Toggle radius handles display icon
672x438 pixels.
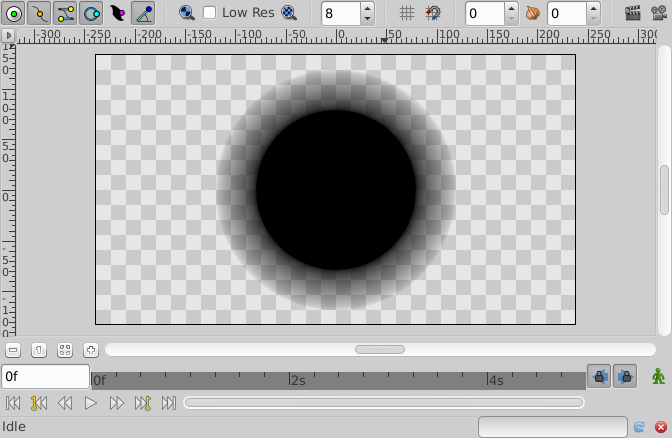click(x=91, y=13)
